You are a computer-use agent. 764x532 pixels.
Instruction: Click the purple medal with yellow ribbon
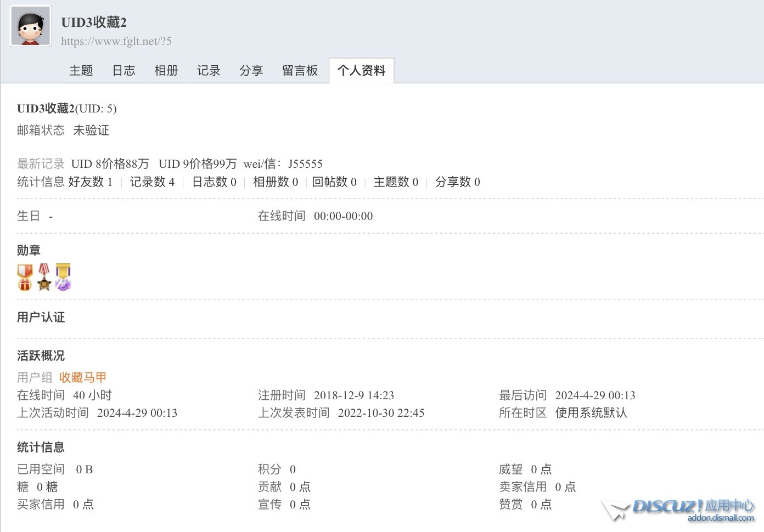[x=63, y=277]
